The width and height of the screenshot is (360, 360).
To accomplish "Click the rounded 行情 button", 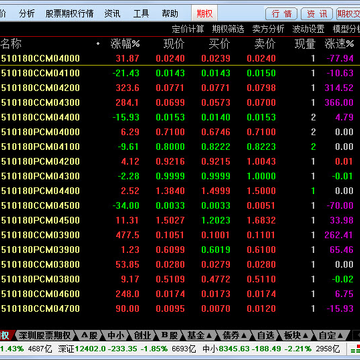I will point(281,14).
